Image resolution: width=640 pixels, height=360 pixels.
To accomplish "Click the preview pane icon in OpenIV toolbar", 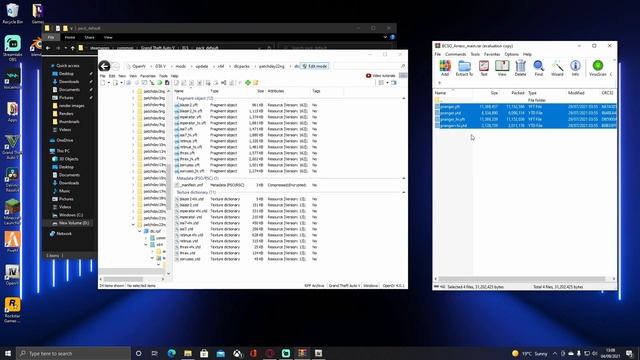I will point(394,83).
